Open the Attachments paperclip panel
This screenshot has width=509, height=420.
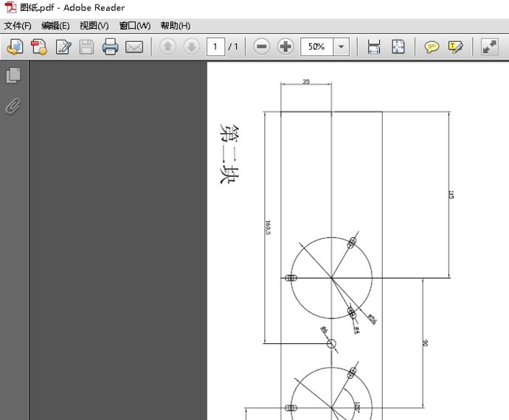[13, 106]
